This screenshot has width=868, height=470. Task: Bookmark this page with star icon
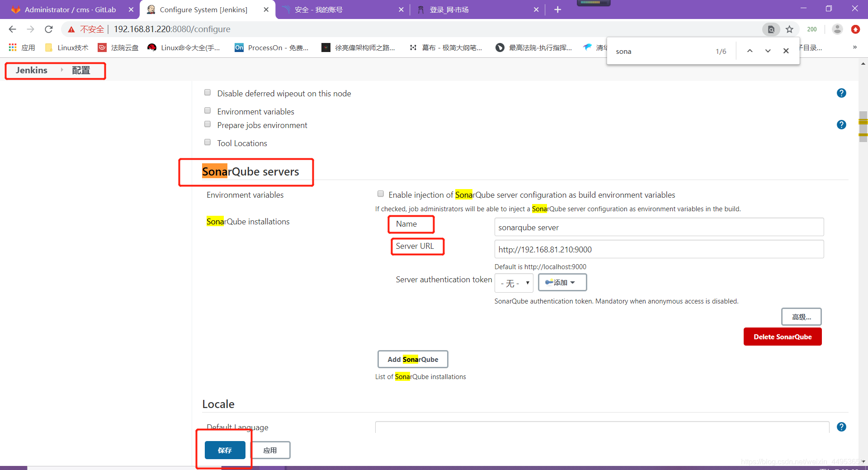click(x=789, y=29)
